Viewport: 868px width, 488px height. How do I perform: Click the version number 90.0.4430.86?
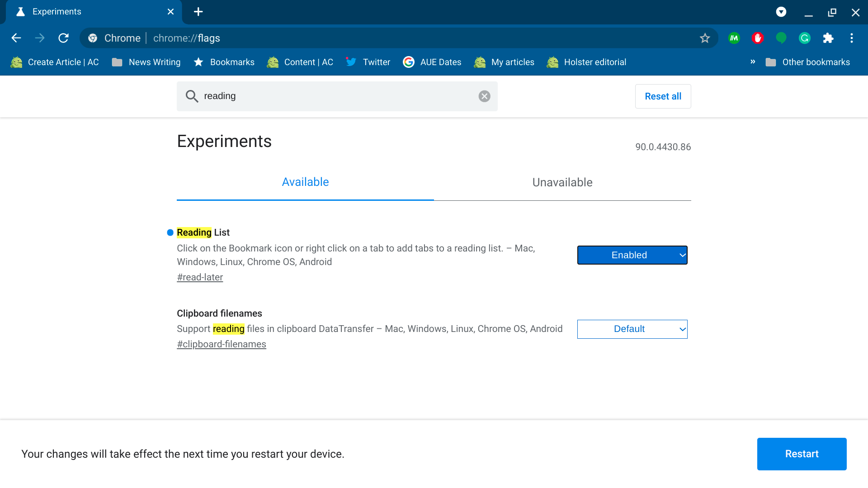[x=663, y=147]
